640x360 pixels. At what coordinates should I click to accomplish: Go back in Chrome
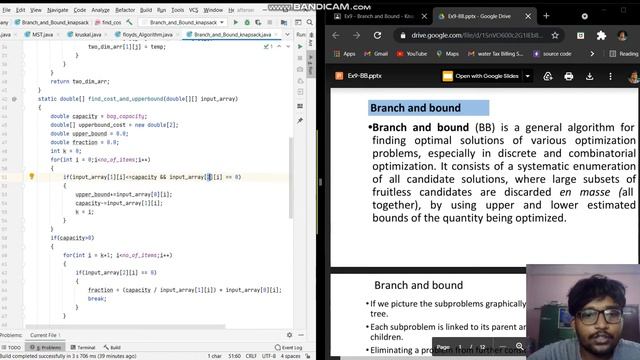(x=336, y=36)
